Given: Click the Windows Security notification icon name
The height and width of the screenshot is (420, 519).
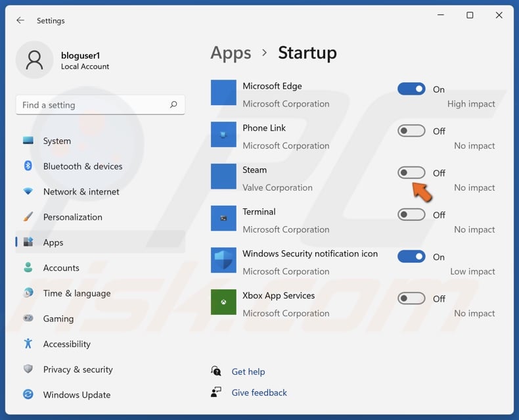Looking at the screenshot, I should click(x=310, y=254).
